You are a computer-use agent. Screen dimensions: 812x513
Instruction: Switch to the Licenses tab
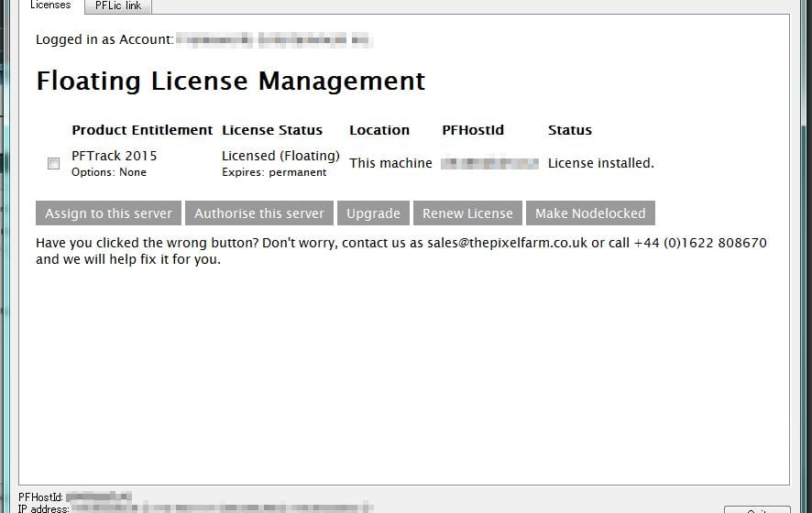(50, 5)
